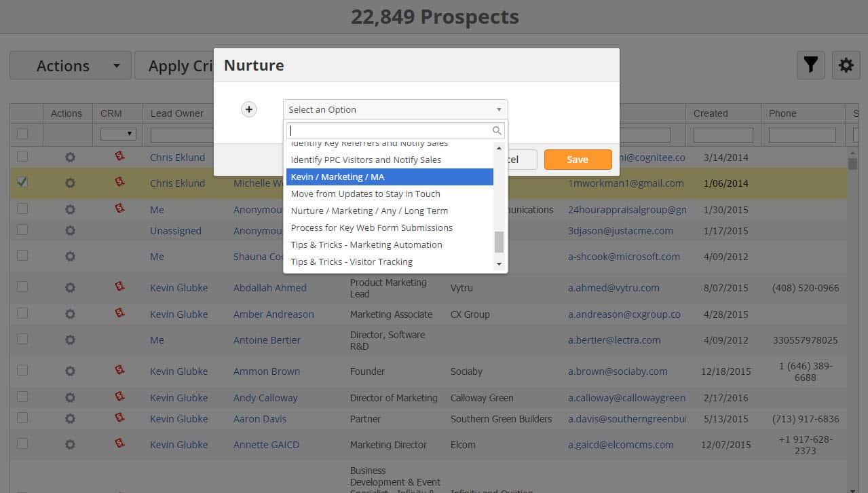Open the table settings gear icon
Viewport: 868px width, 493px height.
tap(846, 65)
